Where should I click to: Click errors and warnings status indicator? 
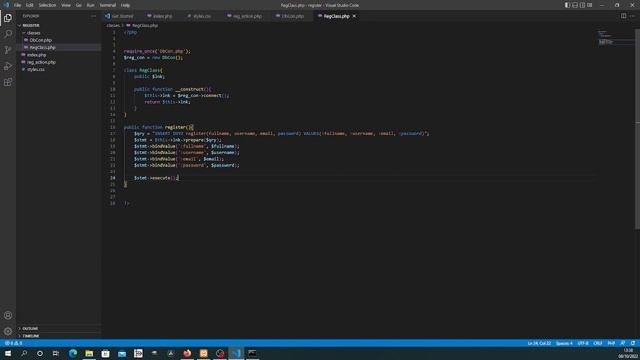point(13,343)
